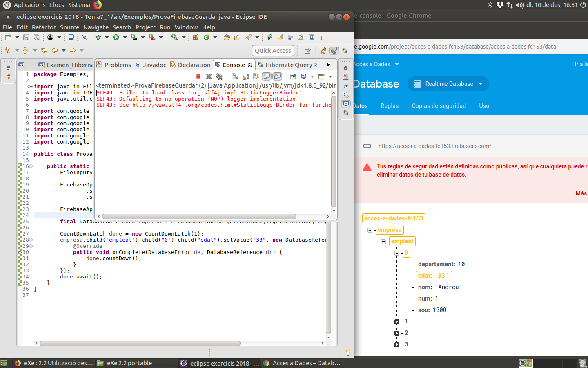Collapse the empresa node in Firebase tree

[370, 230]
